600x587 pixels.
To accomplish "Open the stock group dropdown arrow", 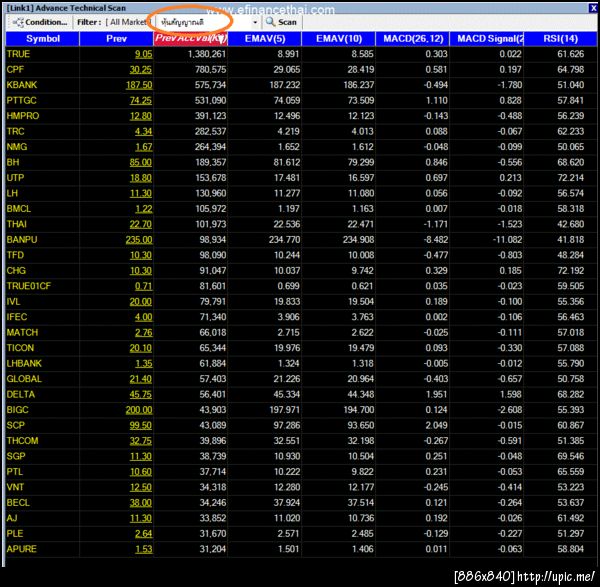I will [255, 23].
